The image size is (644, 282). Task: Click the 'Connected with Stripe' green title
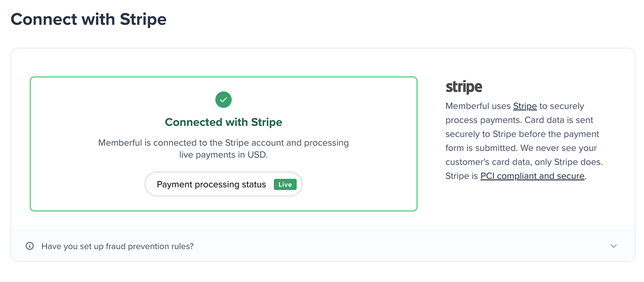pyautogui.click(x=223, y=122)
